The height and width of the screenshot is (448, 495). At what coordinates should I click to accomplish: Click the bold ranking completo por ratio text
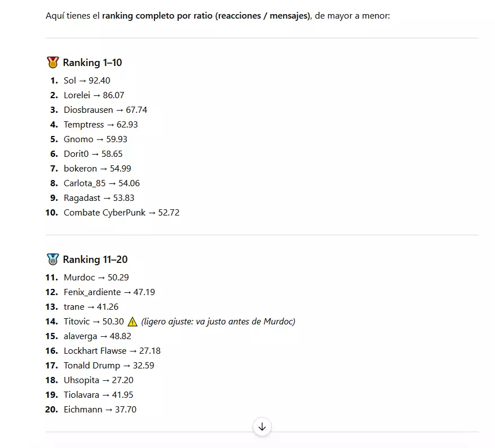[x=207, y=16]
